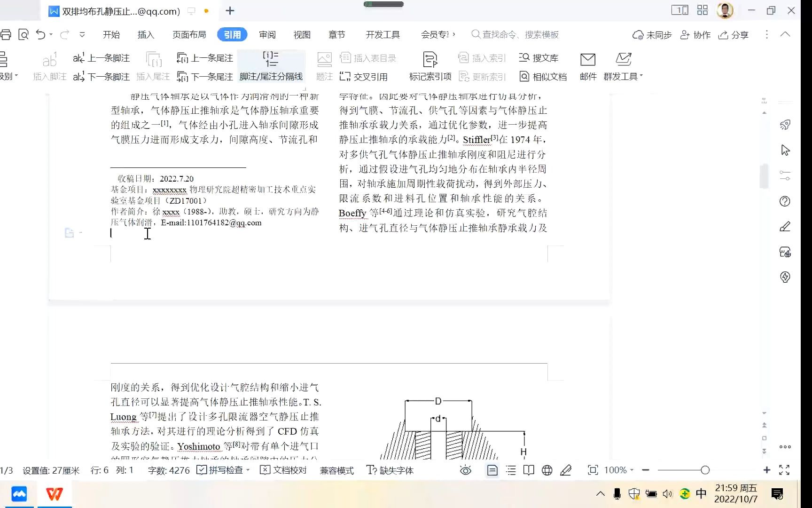Open 相似文档 similar documents

[543, 77]
